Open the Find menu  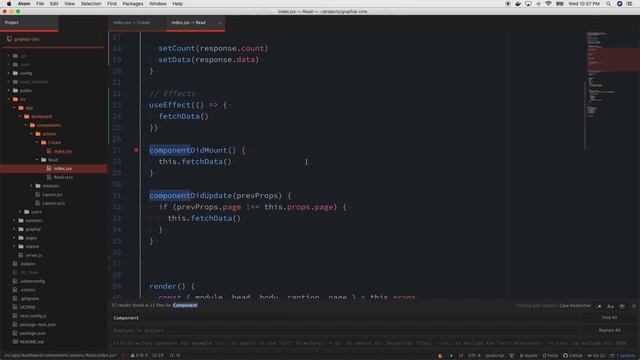[x=112, y=4]
